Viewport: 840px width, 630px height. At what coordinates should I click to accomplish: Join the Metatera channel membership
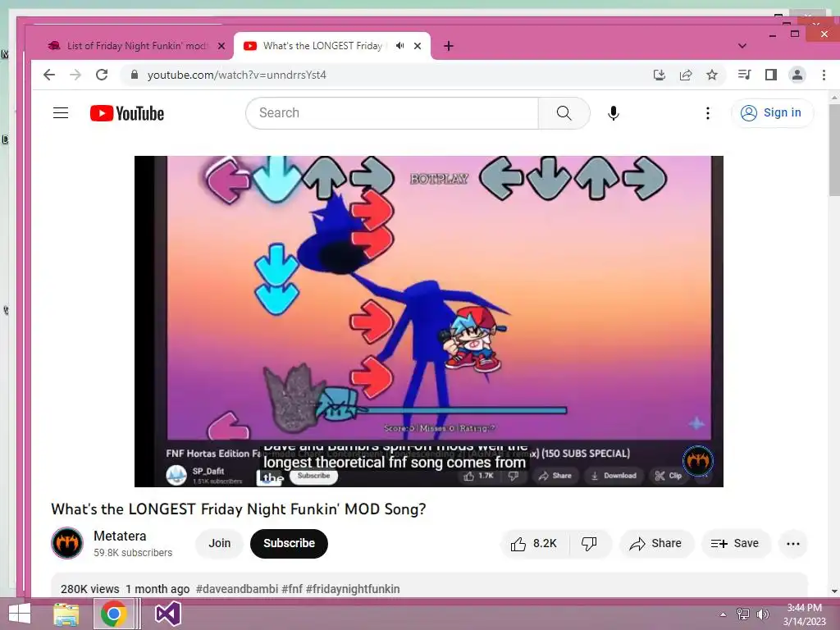[x=220, y=543]
